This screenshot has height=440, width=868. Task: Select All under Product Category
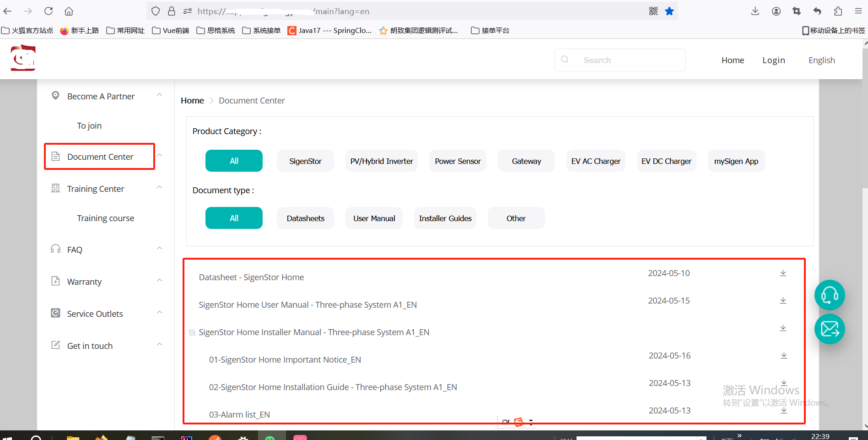[x=234, y=161]
